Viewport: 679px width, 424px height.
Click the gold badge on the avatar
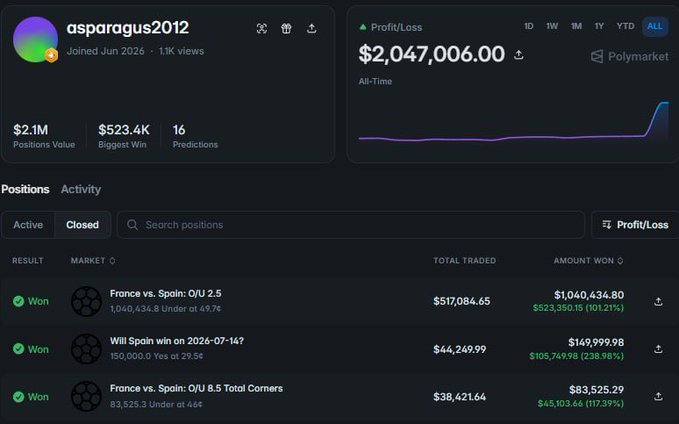(x=51, y=55)
